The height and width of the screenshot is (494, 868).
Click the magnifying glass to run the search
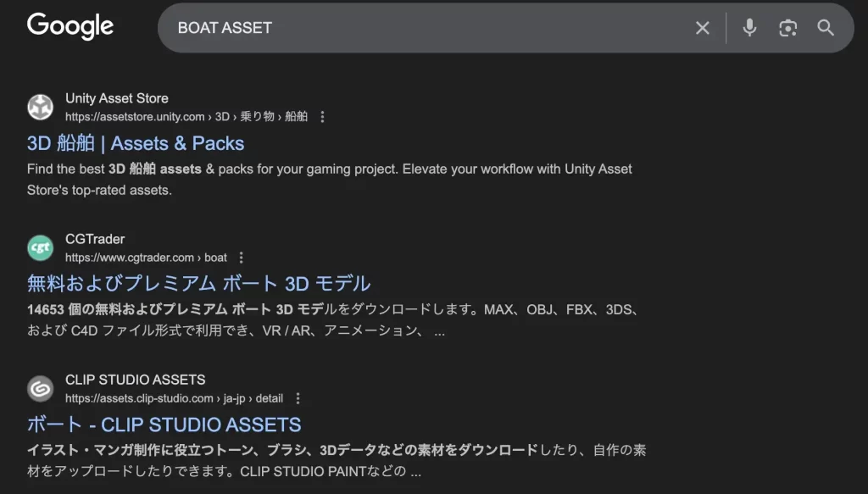coord(826,28)
